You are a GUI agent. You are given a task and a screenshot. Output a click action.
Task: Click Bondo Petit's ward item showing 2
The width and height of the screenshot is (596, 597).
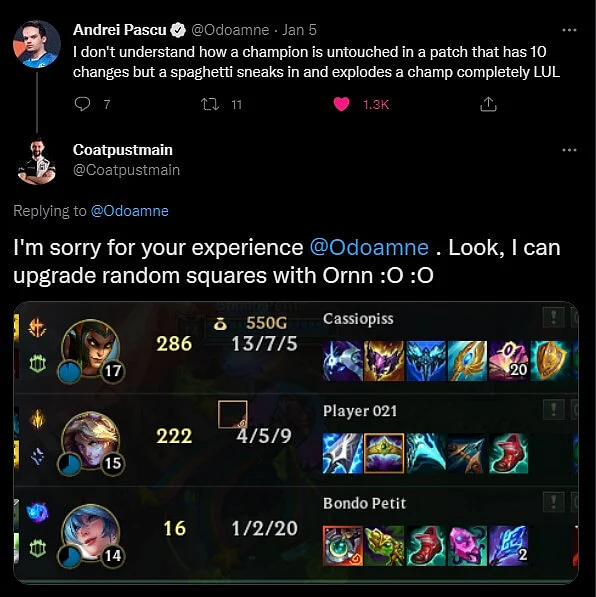pos(508,546)
